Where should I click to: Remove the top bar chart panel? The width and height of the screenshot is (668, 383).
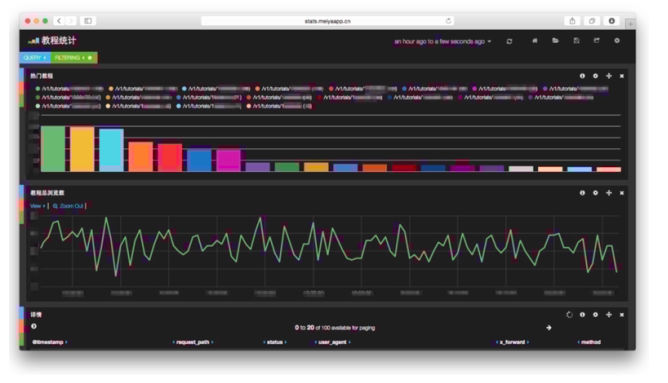[x=622, y=76]
